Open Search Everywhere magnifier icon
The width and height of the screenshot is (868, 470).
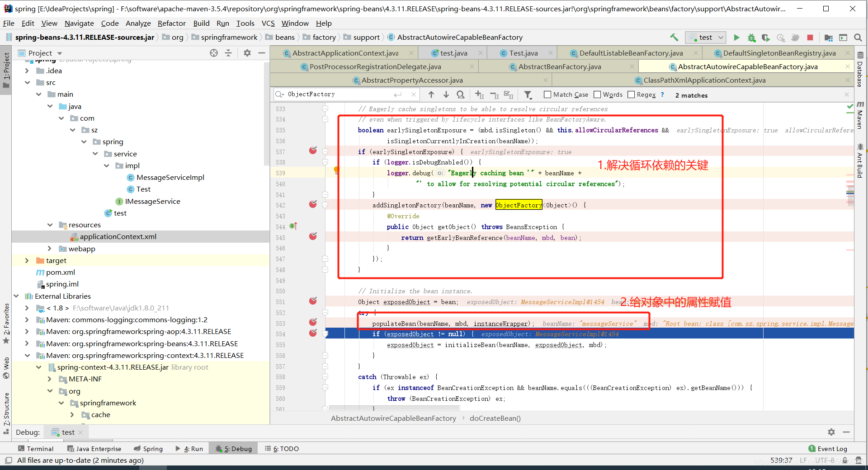pyautogui.click(x=858, y=38)
